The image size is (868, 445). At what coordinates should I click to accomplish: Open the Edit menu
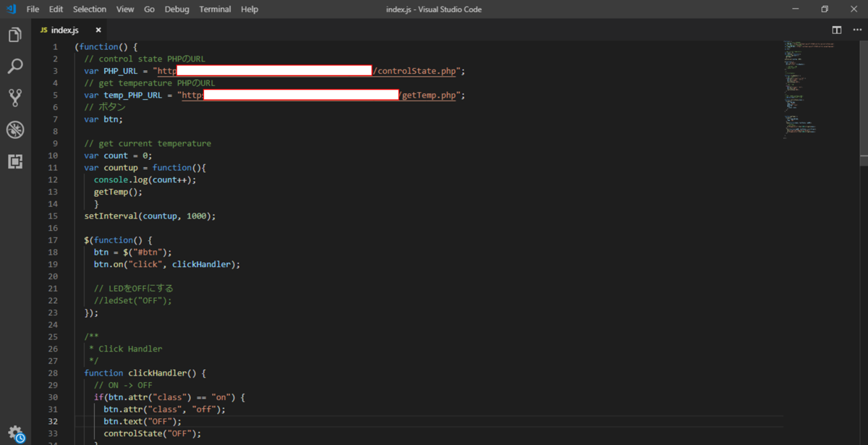56,9
